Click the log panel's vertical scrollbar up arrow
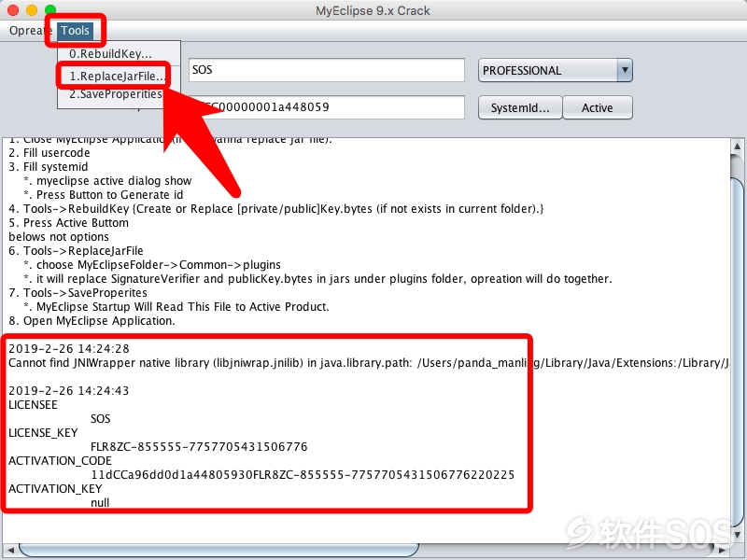 point(738,146)
